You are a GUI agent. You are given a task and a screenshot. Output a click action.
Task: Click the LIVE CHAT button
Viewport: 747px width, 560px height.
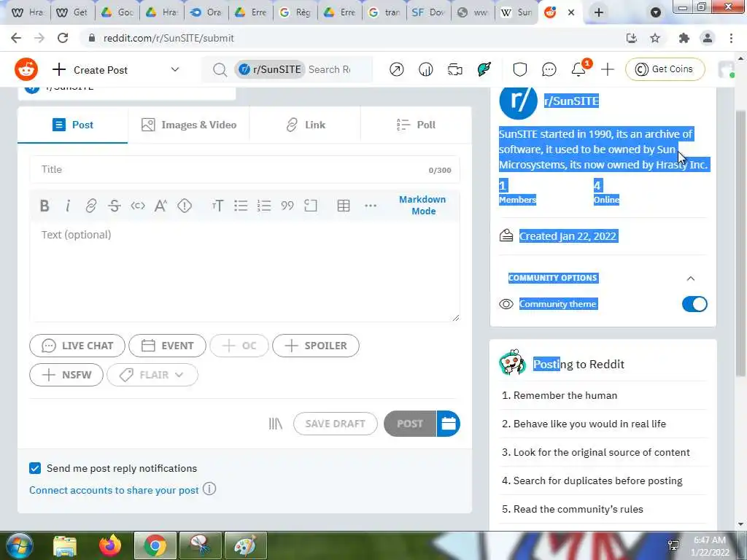click(x=77, y=346)
